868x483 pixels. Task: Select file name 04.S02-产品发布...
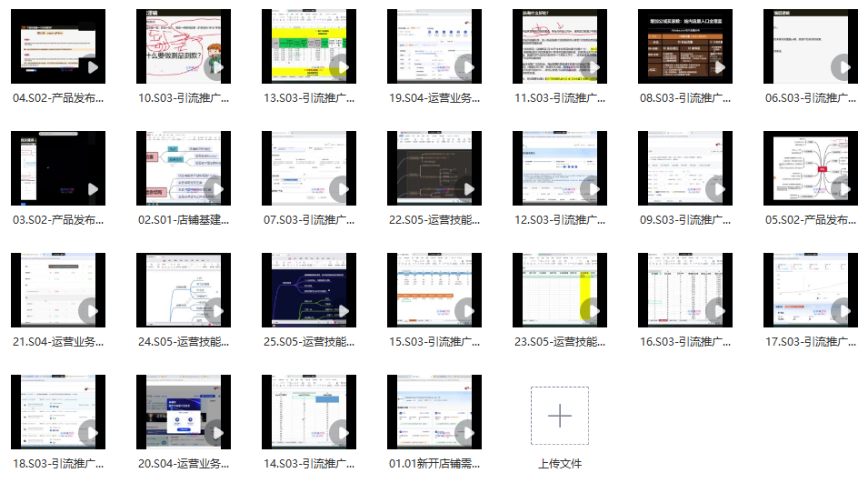(58, 98)
